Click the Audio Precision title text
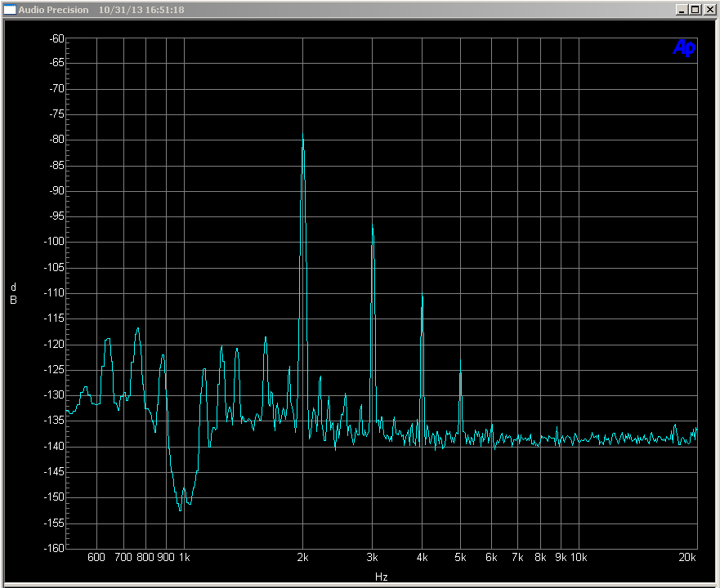Viewport: 720px width, 588px height. click(53, 10)
